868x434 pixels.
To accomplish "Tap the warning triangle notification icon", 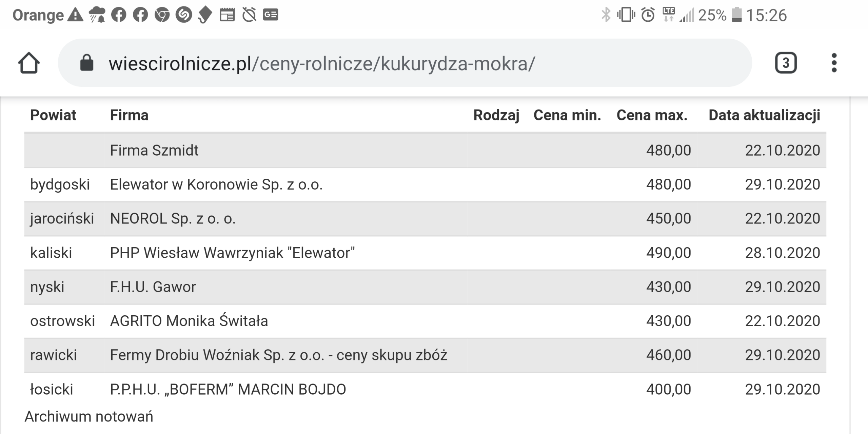I will tap(75, 15).
